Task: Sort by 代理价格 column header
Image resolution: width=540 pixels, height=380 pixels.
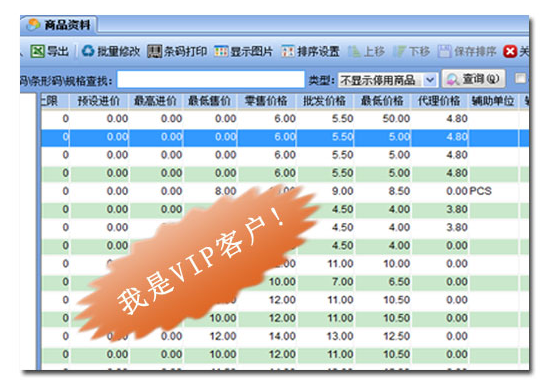Action: coord(439,101)
